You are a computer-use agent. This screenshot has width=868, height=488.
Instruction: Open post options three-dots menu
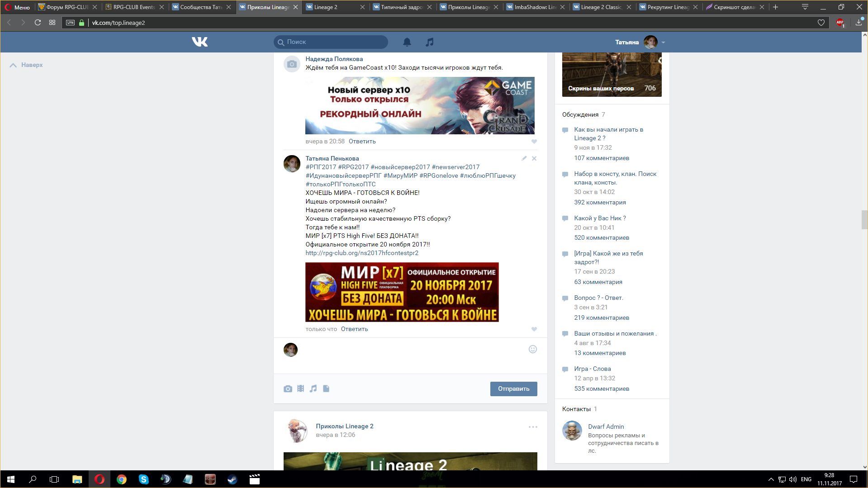click(x=533, y=426)
